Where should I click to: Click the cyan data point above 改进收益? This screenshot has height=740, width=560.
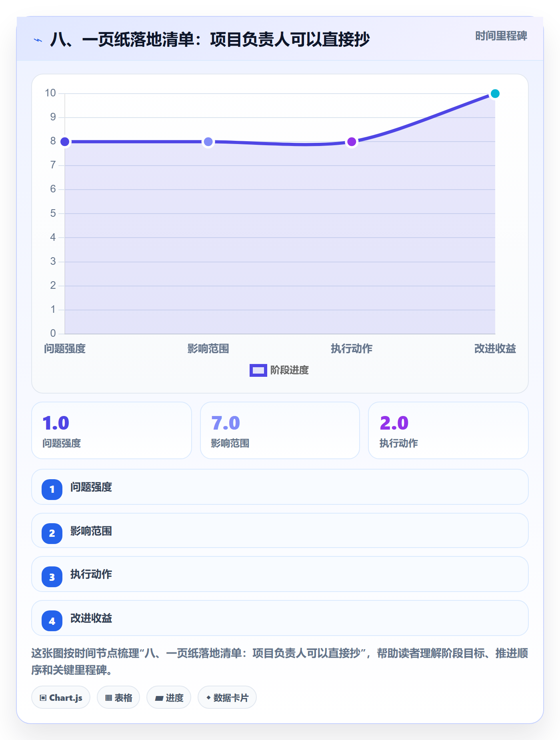[x=495, y=94]
